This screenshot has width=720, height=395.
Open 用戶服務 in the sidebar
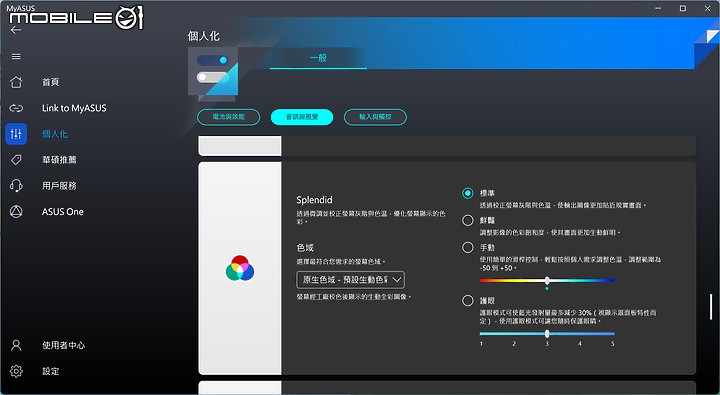tap(59, 186)
